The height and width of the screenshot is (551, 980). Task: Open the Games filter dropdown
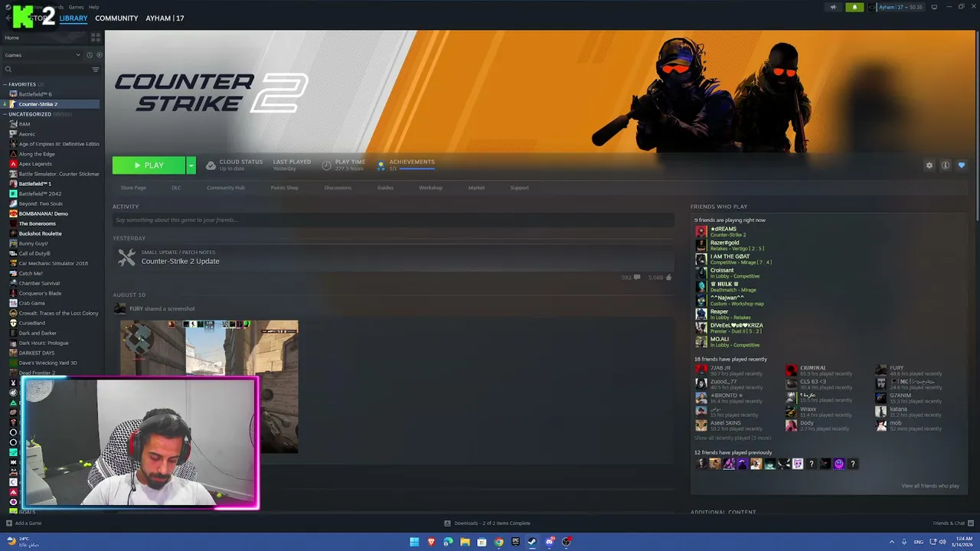[42, 55]
